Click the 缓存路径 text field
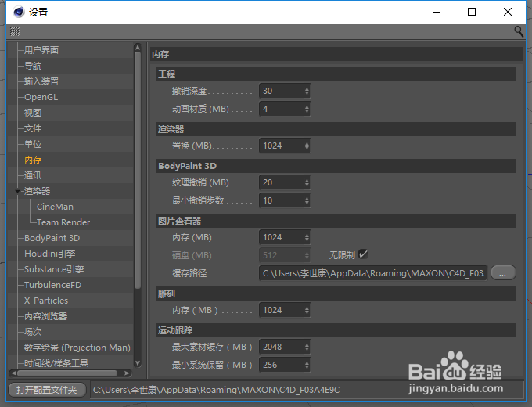 (x=373, y=273)
